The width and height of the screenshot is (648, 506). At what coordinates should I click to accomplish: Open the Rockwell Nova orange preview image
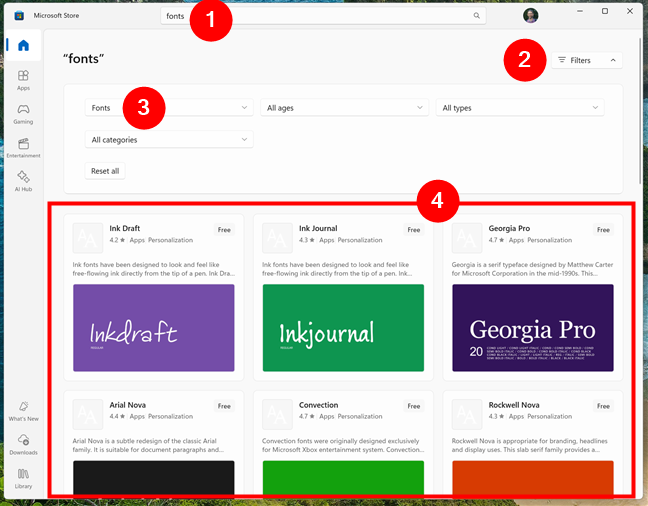pos(533,477)
